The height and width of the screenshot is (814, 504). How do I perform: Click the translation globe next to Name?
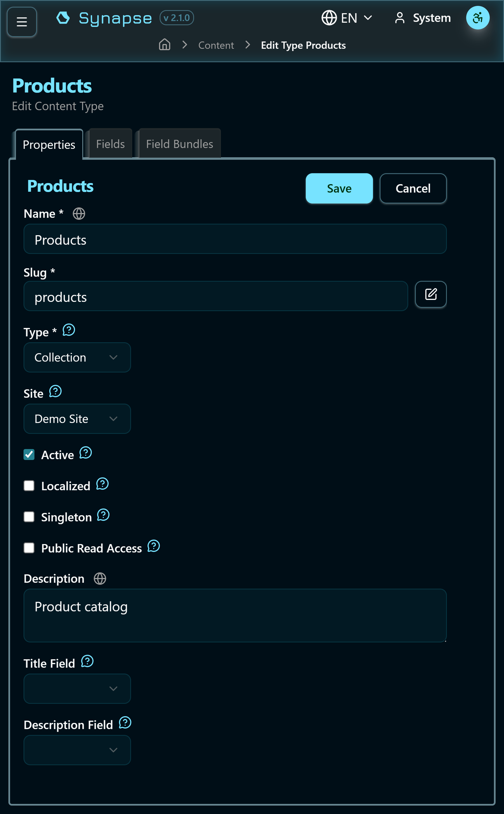pyautogui.click(x=79, y=214)
